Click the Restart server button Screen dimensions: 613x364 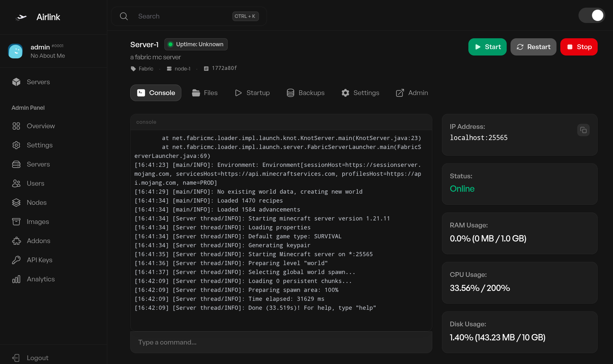(533, 47)
